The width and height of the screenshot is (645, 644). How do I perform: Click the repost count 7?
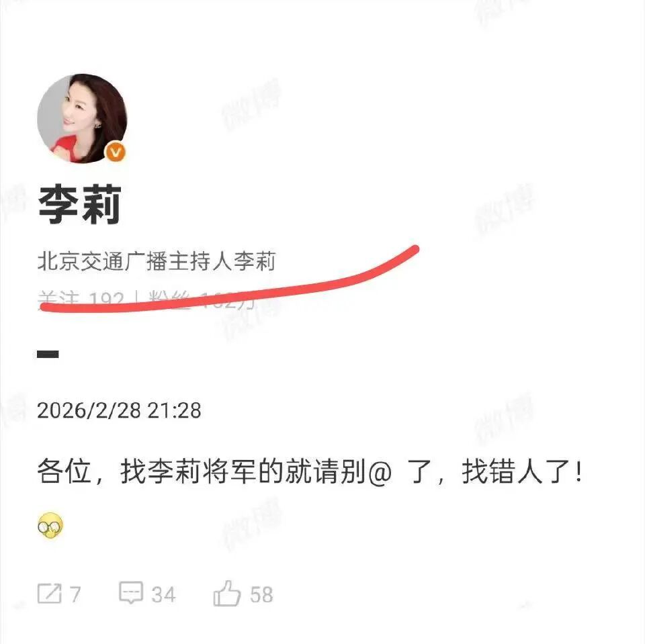[x=75, y=594]
